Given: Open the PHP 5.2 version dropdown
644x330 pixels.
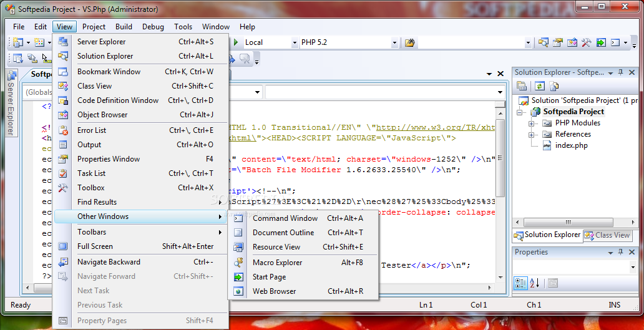Looking at the screenshot, I should point(394,42).
